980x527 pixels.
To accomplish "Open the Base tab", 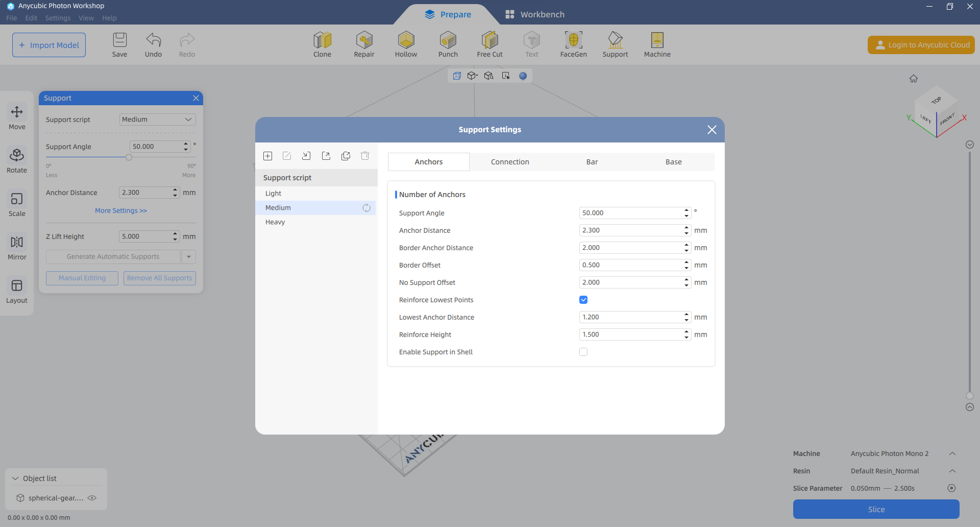I will coord(673,162).
